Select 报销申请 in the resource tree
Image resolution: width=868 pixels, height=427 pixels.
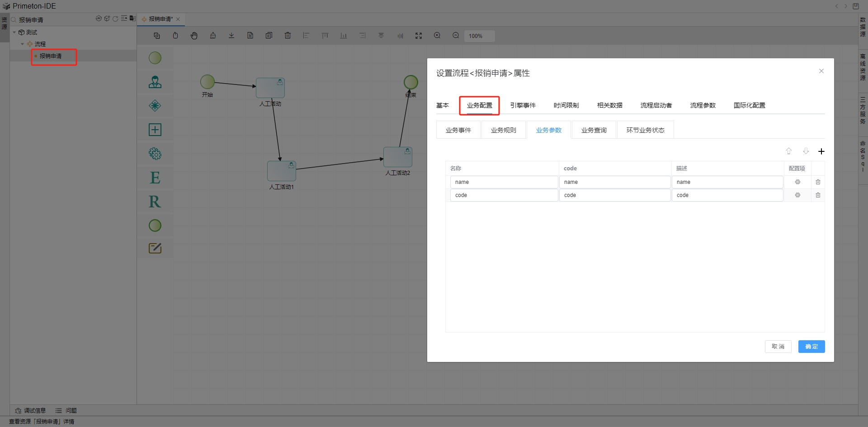pyautogui.click(x=51, y=56)
